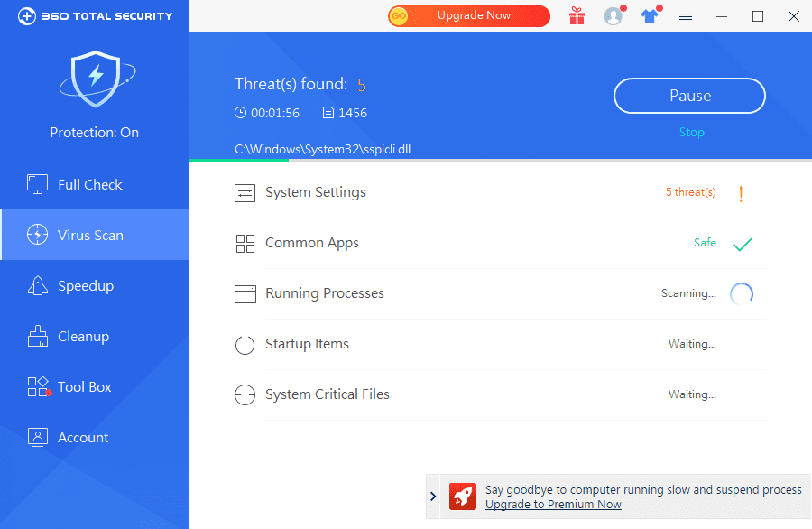The height and width of the screenshot is (529, 812).
Task: Click the 'Threat(s) found' heading
Action: [x=291, y=84]
